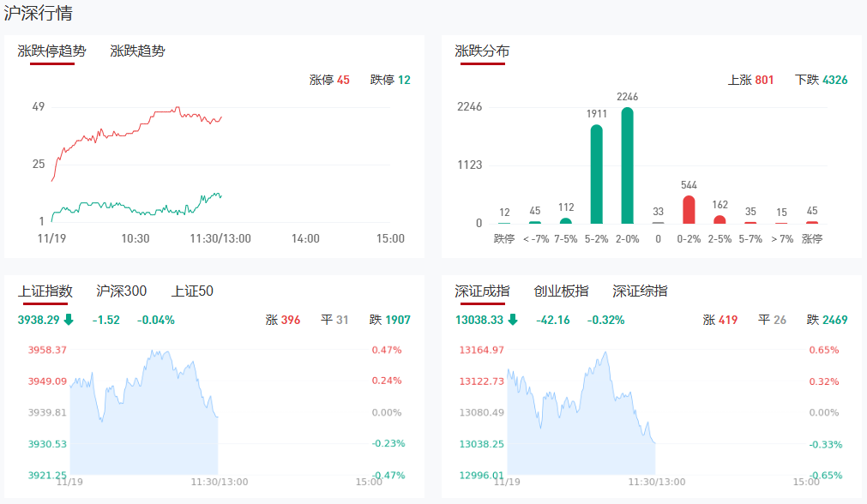Click the red bar labeled 544
The image size is (867, 504).
click(x=689, y=209)
